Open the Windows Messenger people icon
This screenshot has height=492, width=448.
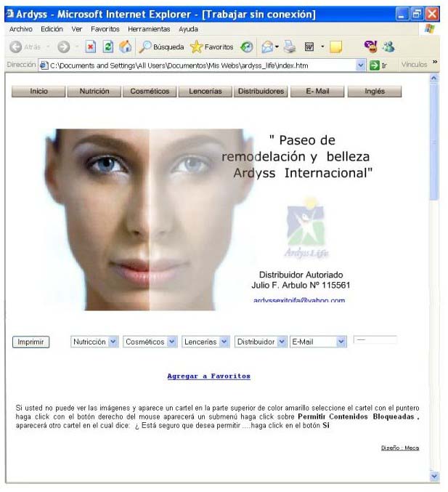(388, 47)
